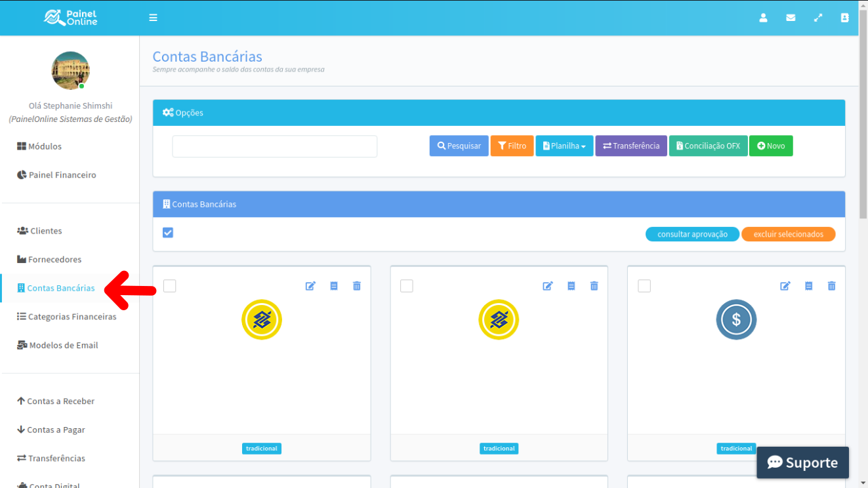Check the first Banco do Brasil card checkbox
This screenshot has height=488, width=868.
(170, 286)
